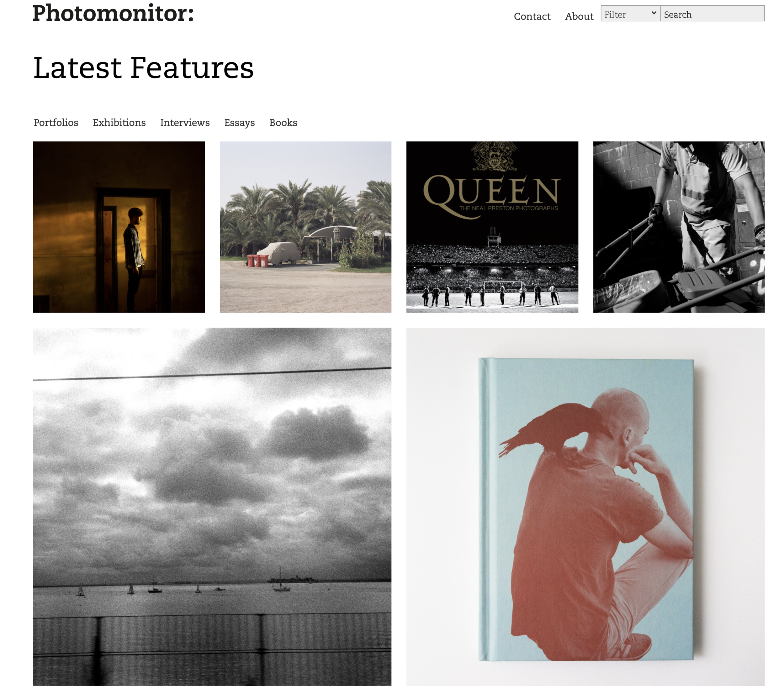Select the Portfolios category tab

(56, 123)
